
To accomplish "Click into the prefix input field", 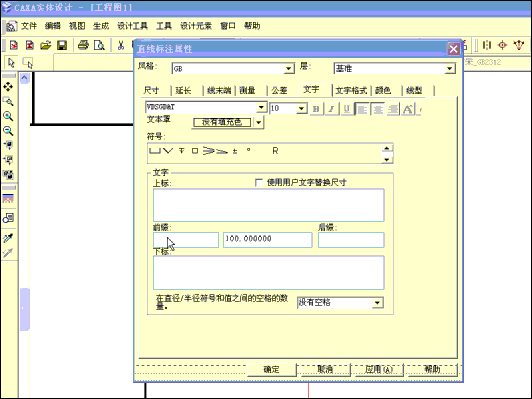I will point(186,240).
